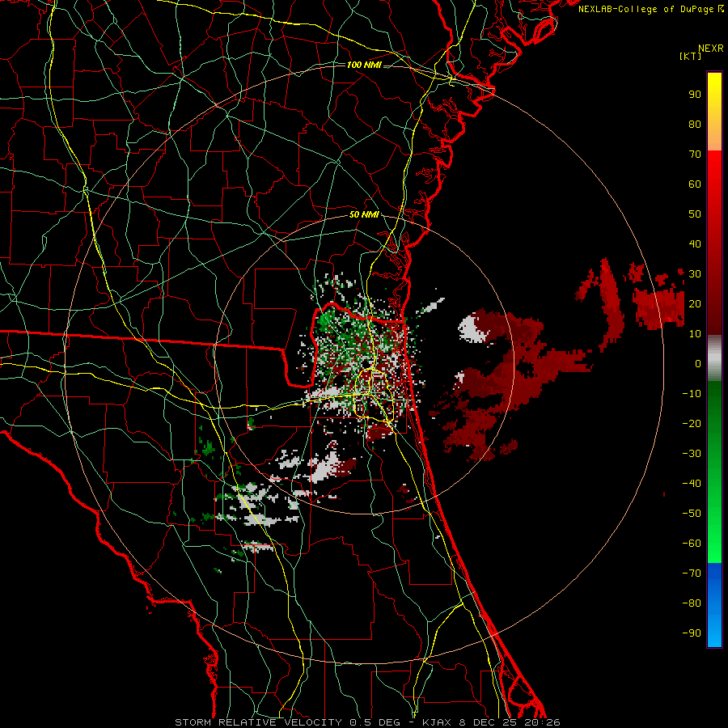Click the 40 value on the velocity scale
The width and height of the screenshot is (728, 728).
tap(695, 243)
